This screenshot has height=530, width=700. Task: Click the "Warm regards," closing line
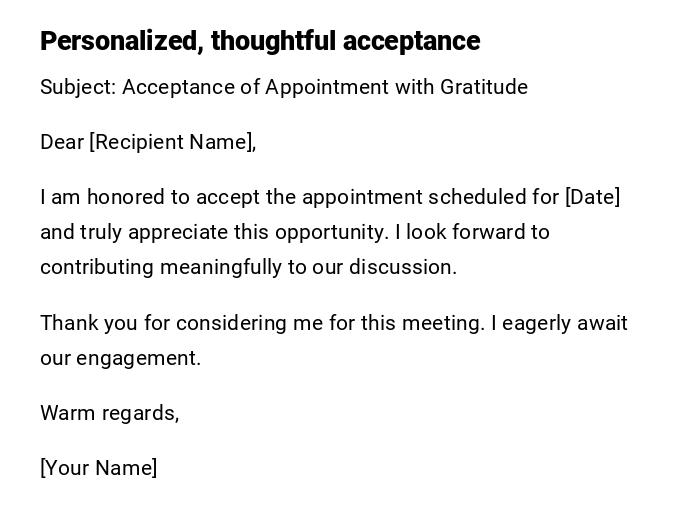coord(110,413)
